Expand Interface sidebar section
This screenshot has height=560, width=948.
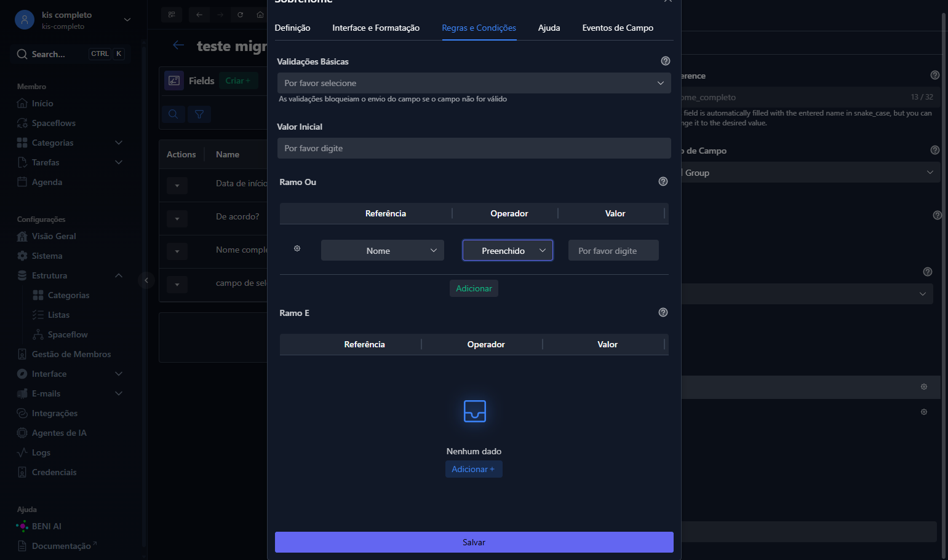tap(119, 374)
